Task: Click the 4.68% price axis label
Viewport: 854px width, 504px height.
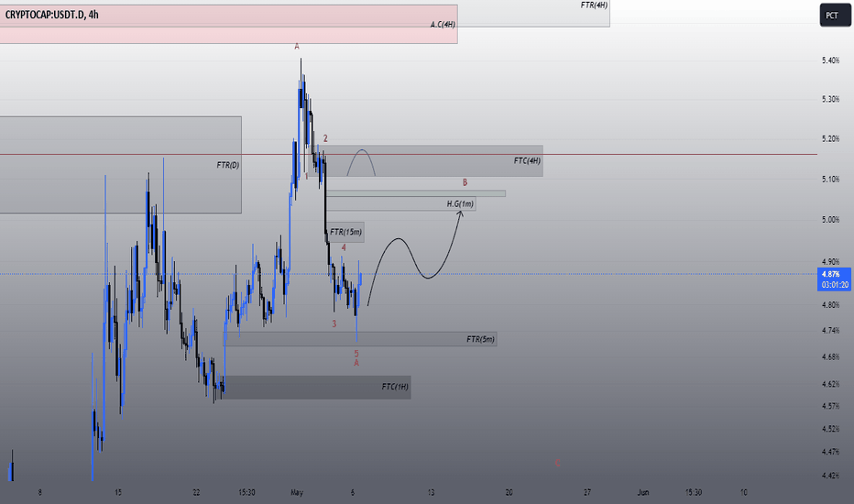Action: [830, 356]
